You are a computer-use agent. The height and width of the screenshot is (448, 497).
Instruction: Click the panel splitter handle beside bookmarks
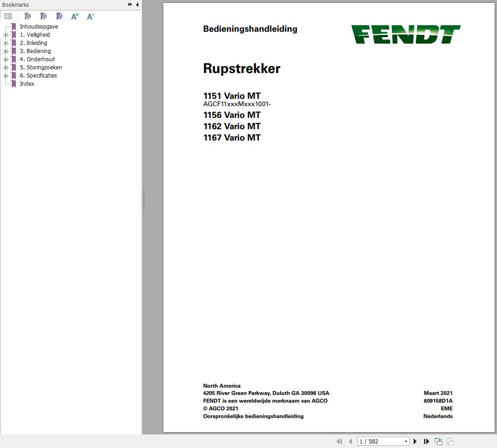click(x=144, y=200)
